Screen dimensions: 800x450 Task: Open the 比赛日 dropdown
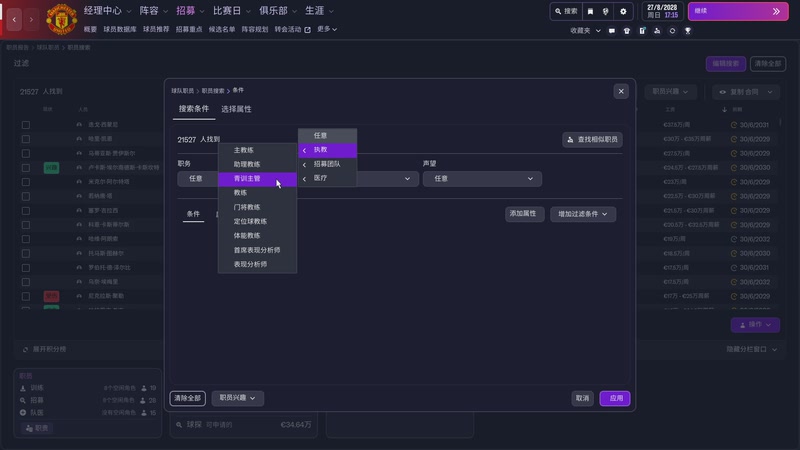pyautogui.click(x=232, y=11)
